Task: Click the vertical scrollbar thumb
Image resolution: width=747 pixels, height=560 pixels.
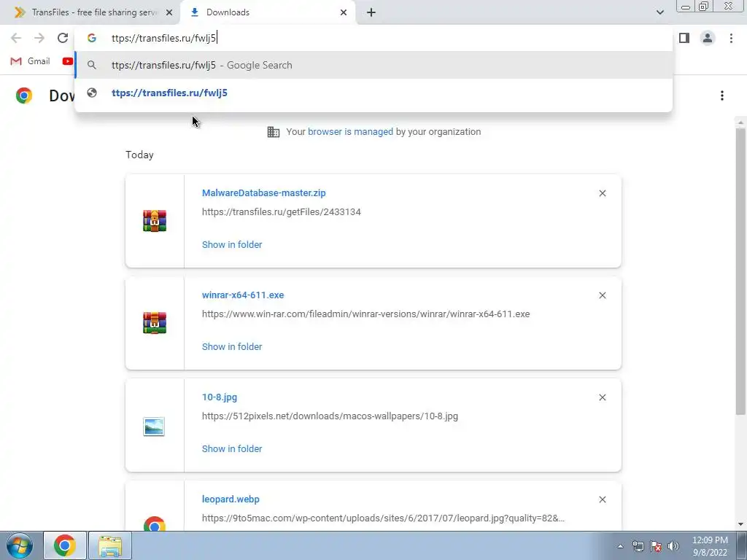Action: (740, 271)
